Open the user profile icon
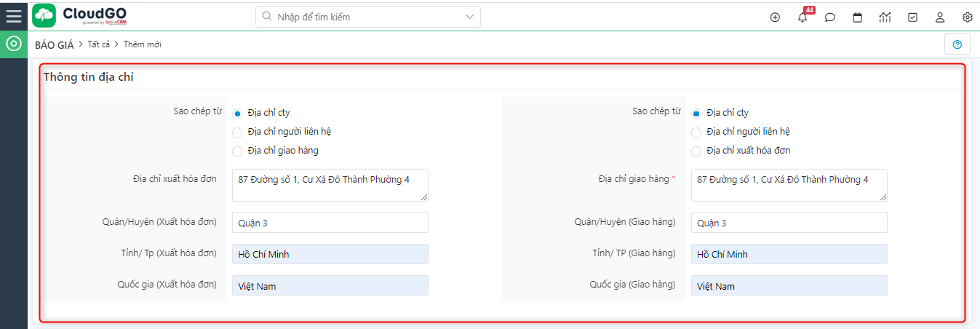Viewport: 980px width, 329px height. click(940, 17)
